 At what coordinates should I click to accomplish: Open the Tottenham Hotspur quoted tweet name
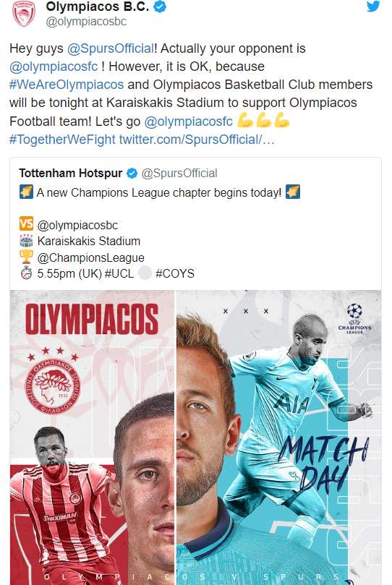70,173
